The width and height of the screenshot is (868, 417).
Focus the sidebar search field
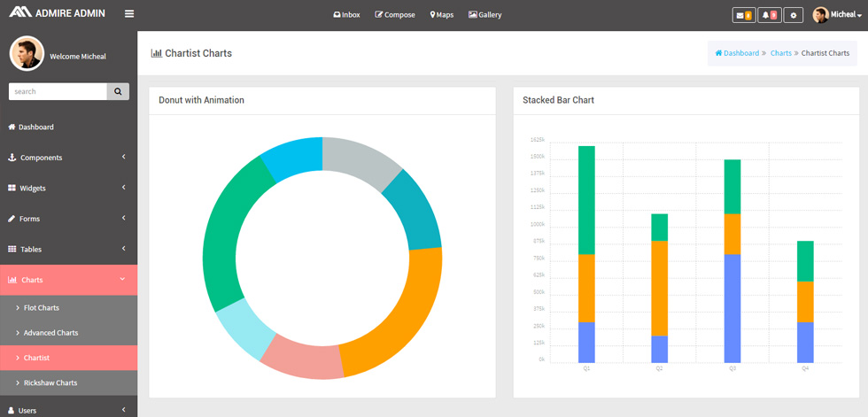pyautogui.click(x=58, y=91)
